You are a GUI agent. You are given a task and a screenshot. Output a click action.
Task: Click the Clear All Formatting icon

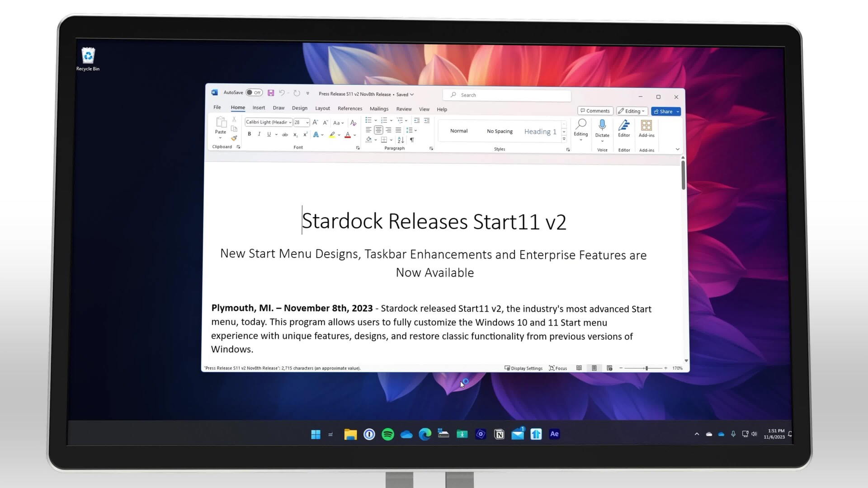[x=353, y=122]
